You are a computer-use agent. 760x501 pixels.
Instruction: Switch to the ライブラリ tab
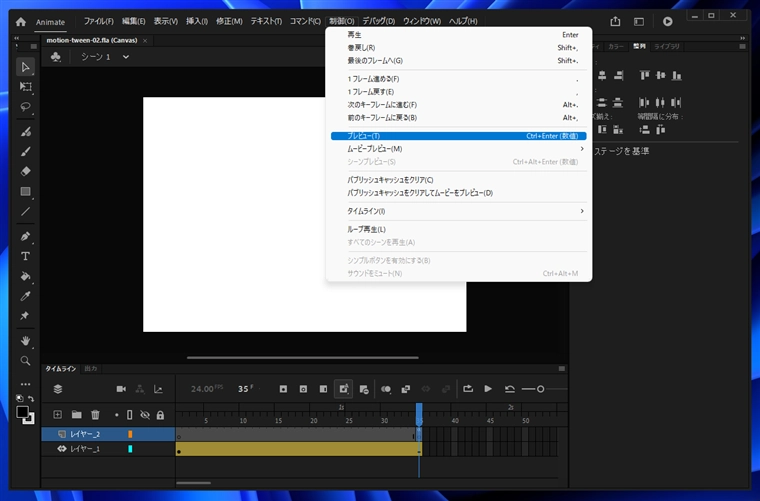pyautogui.click(x=667, y=47)
